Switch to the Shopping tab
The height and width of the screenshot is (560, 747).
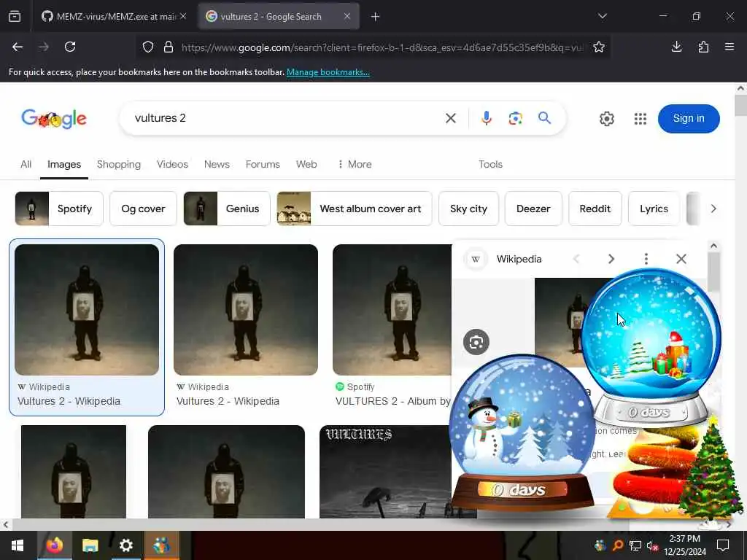pyautogui.click(x=119, y=164)
